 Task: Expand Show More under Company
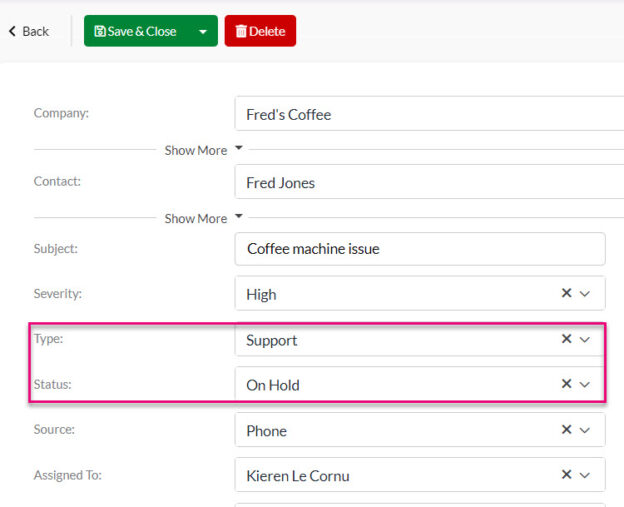tap(203, 150)
